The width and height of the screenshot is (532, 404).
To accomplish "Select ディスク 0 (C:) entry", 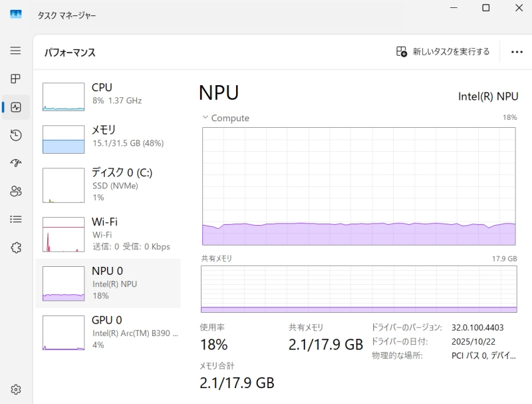I will pos(108,185).
